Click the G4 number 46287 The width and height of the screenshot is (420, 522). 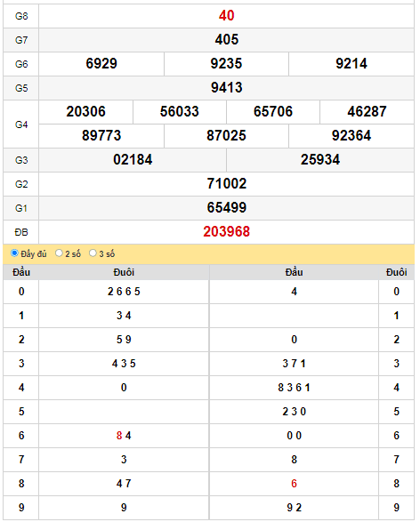[367, 111]
